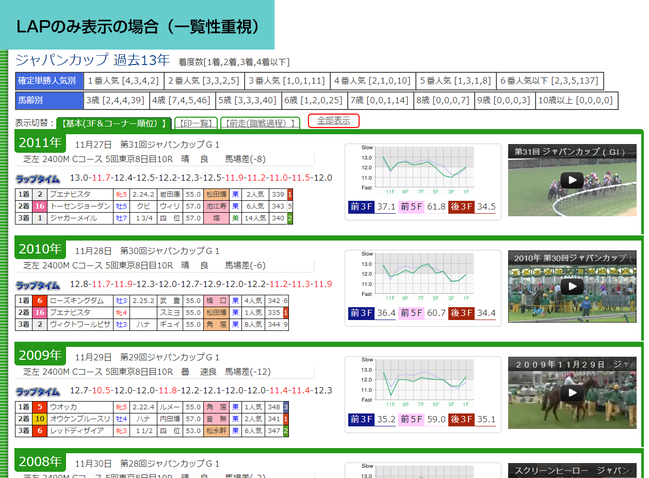The image size is (649, 478).
Task: Click ブエナビスタ in the 2010年 results
Action: [70, 312]
